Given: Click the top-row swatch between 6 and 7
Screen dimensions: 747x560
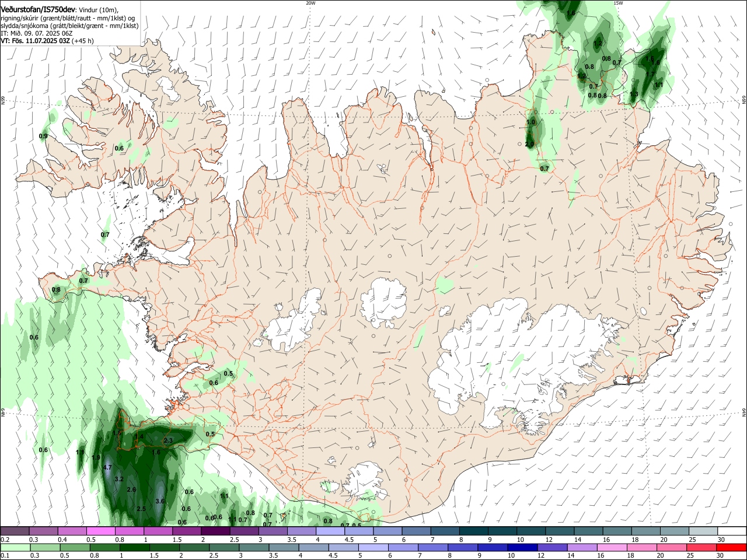Looking at the screenshot, I should 416,531.
